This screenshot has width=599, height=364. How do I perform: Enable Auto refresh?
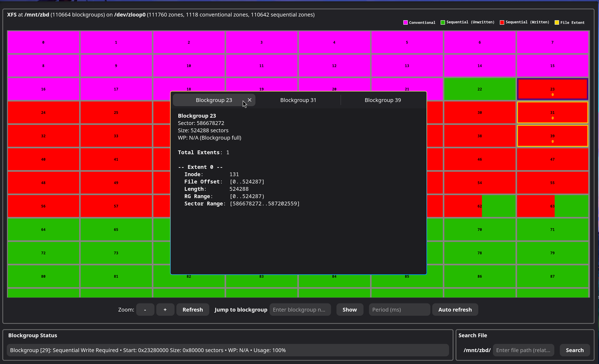[x=455, y=309]
